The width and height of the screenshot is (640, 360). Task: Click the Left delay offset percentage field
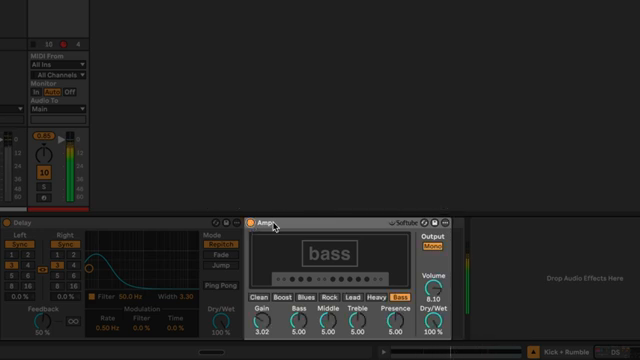tap(20, 297)
